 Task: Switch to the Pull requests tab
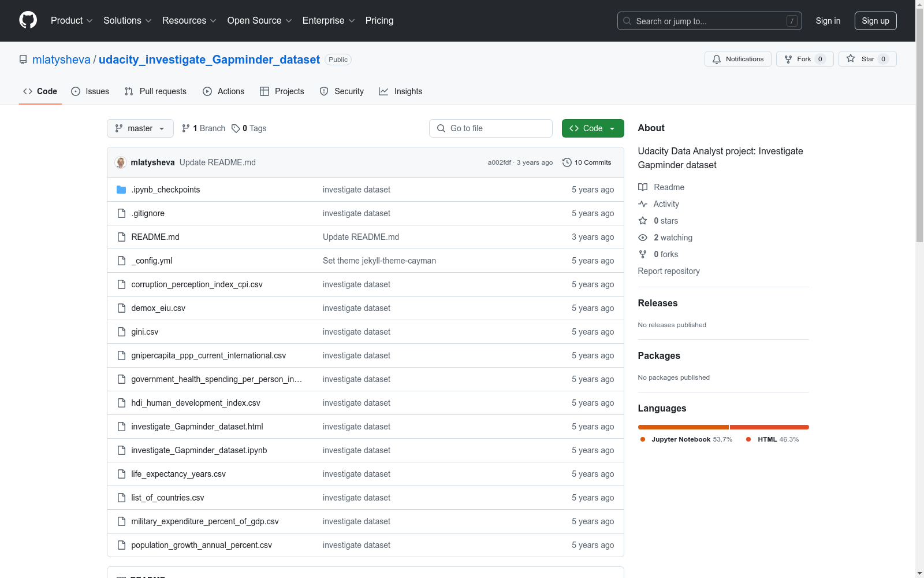155,91
